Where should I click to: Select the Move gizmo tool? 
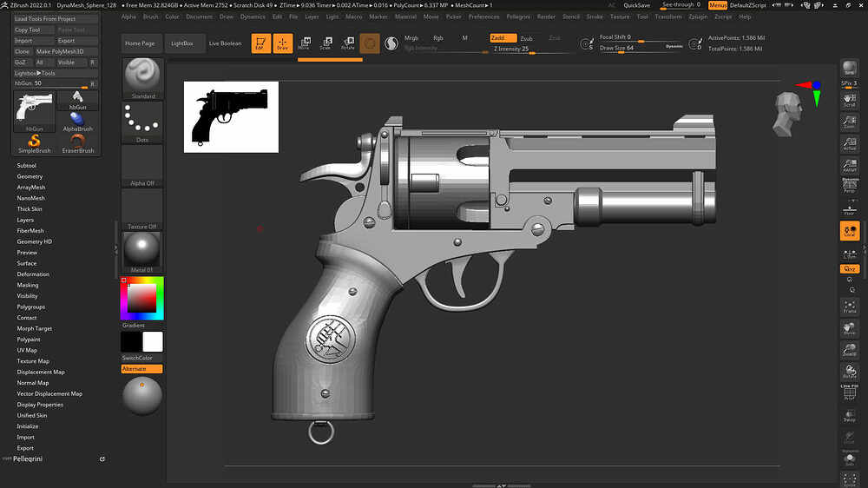click(x=304, y=43)
